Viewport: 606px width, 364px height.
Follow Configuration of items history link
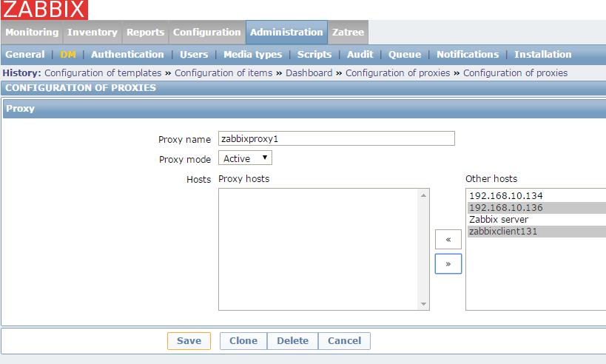tap(223, 73)
